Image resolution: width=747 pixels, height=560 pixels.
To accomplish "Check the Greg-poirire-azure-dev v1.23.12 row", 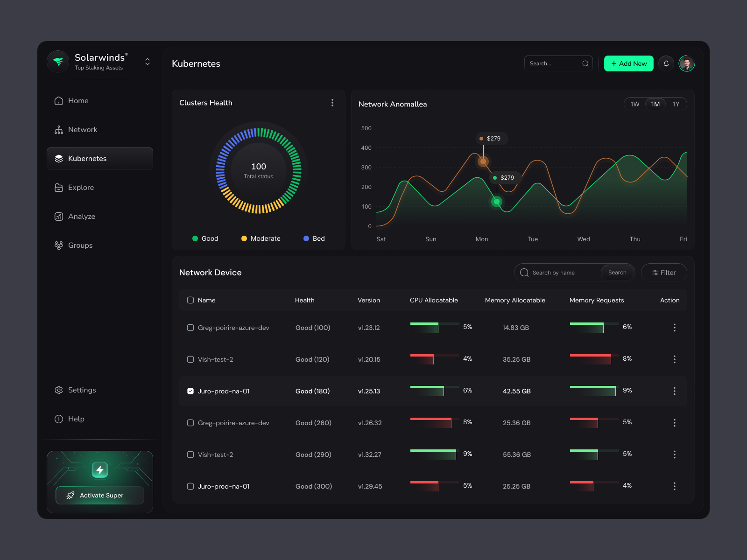I will (x=190, y=328).
